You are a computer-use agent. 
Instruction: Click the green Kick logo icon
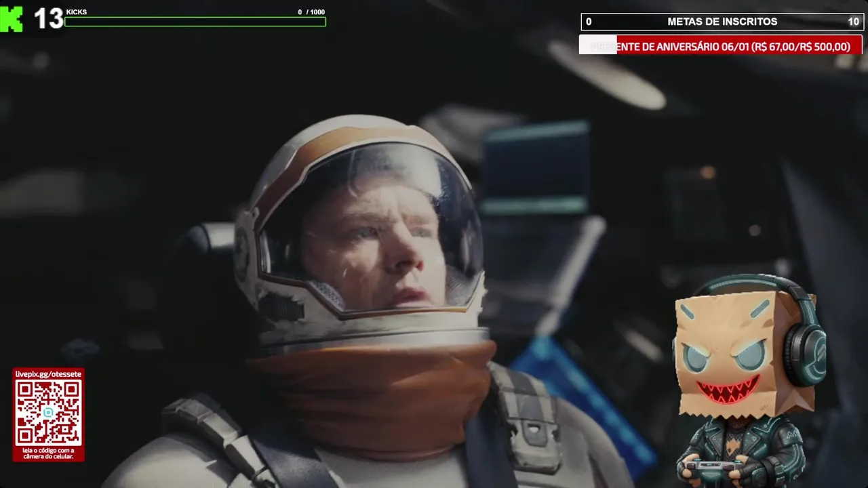pyautogui.click(x=12, y=19)
